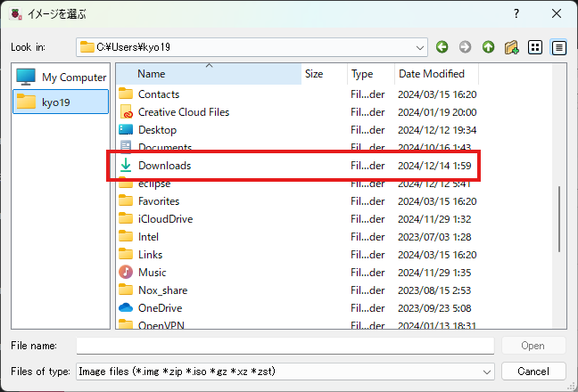
Task: Click the Downloads arrow icon
Action: (x=126, y=165)
